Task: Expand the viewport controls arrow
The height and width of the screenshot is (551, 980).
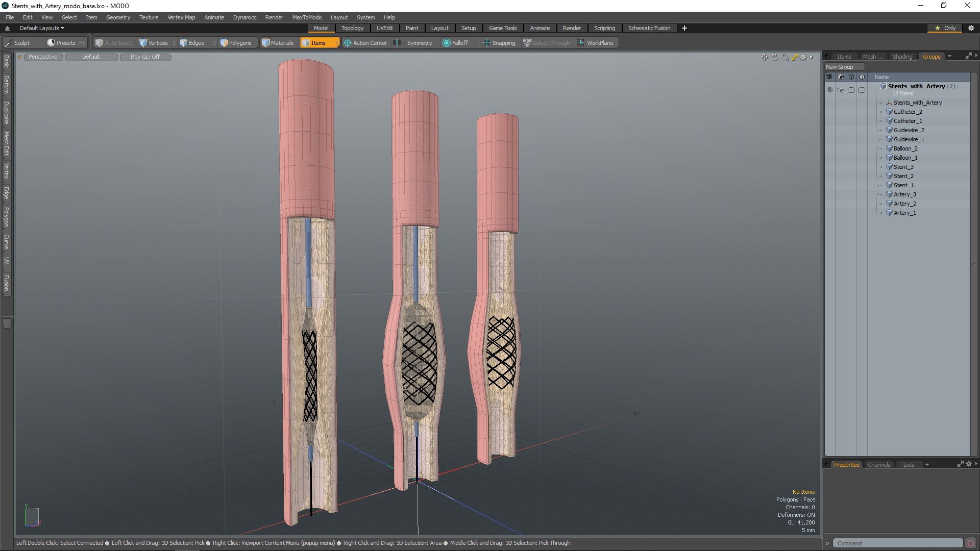Action: click(811, 57)
